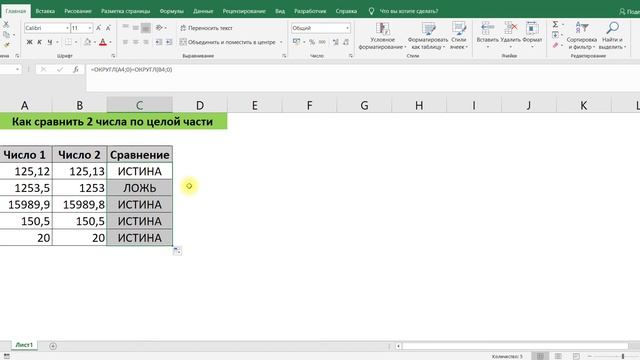The image size is (640, 360).
Task: Click the Auto Fill Options icon below table
Action: tap(177, 251)
